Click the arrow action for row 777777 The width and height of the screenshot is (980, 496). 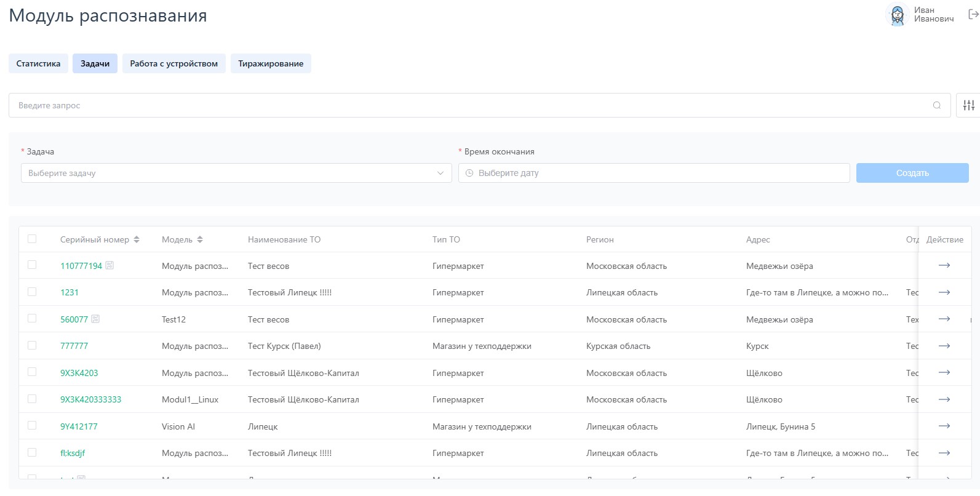click(944, 346)
